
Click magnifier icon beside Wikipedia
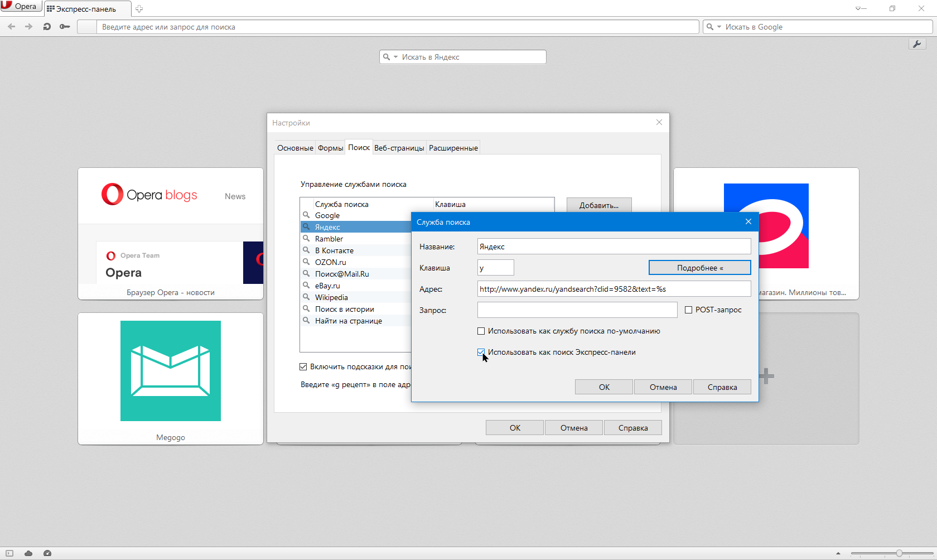tap(306, 297)
